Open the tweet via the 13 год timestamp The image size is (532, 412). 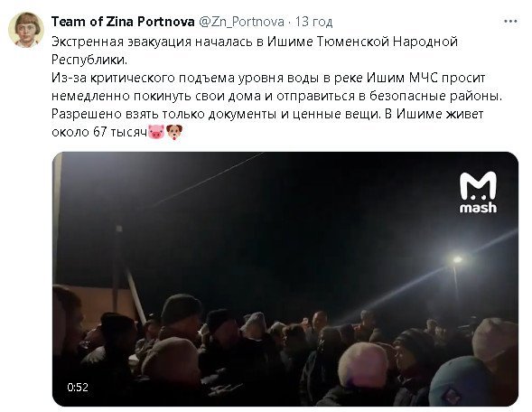pos(313,22)
